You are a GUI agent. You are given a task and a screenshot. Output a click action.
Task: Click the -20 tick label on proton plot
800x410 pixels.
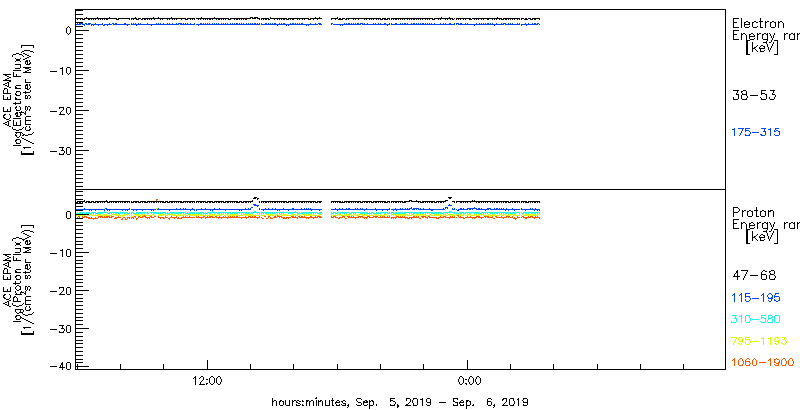61,291
